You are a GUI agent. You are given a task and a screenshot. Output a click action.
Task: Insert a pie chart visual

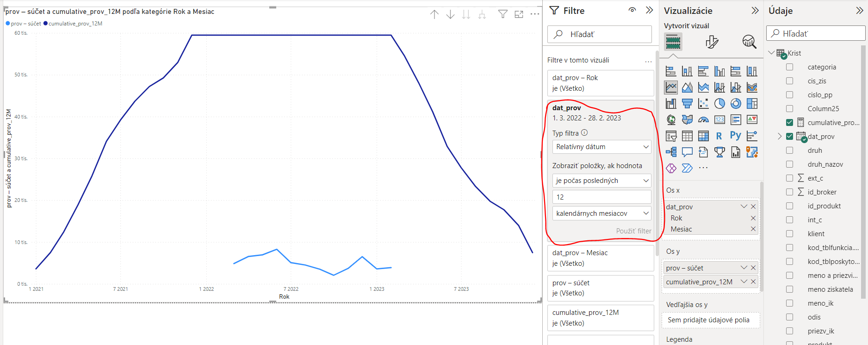click(x=719, y=103)
